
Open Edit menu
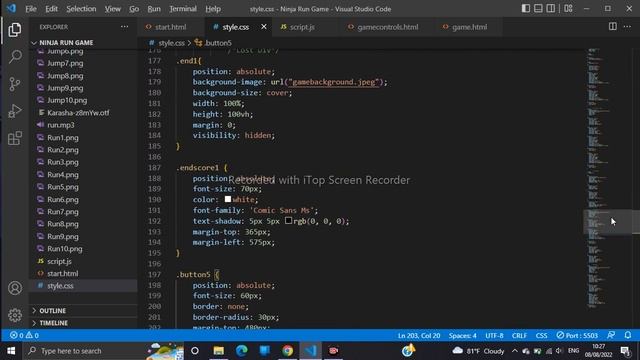51,9
